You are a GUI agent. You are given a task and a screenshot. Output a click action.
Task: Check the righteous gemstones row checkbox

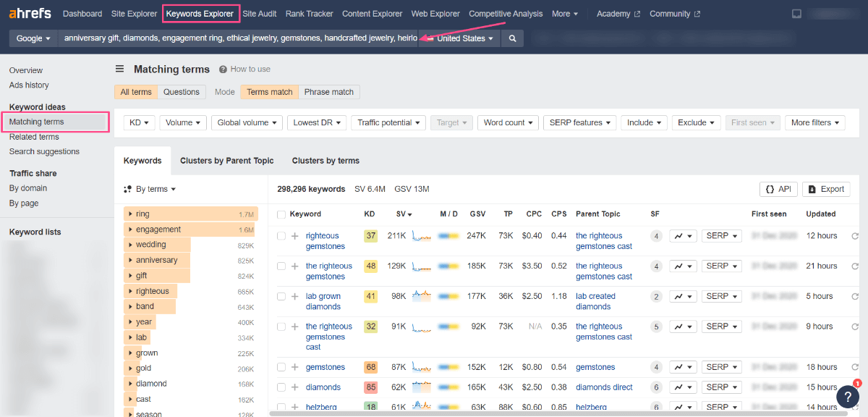281,236
